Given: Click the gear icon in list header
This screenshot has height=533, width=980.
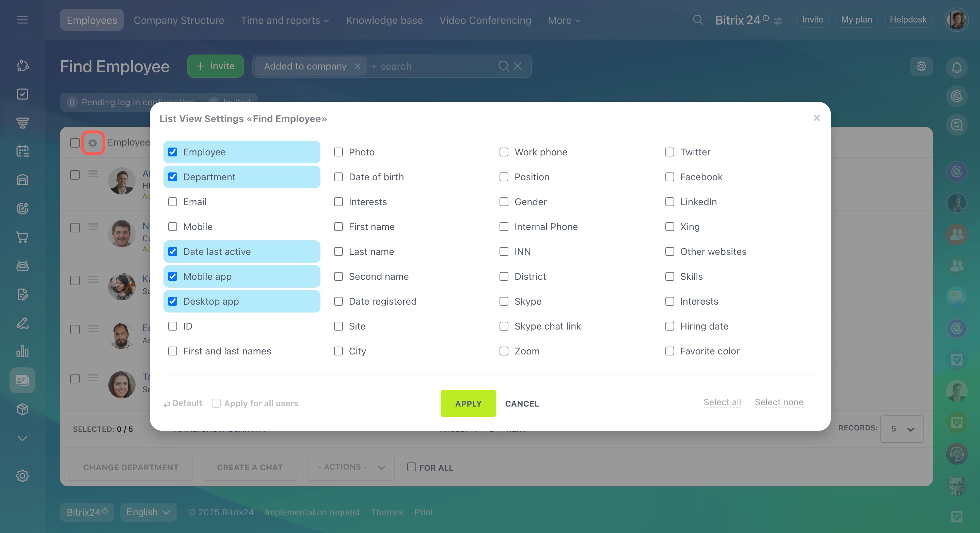Looking at the screenshot, I should coord(92,143).
